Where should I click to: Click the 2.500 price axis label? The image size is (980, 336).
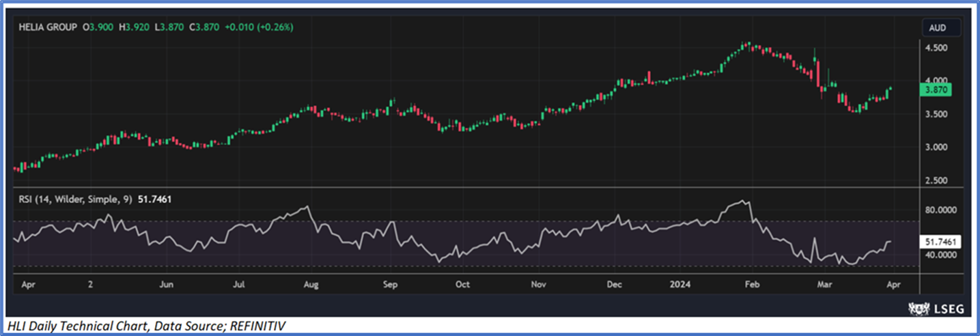pyautogui.click(x=936, y=180)
